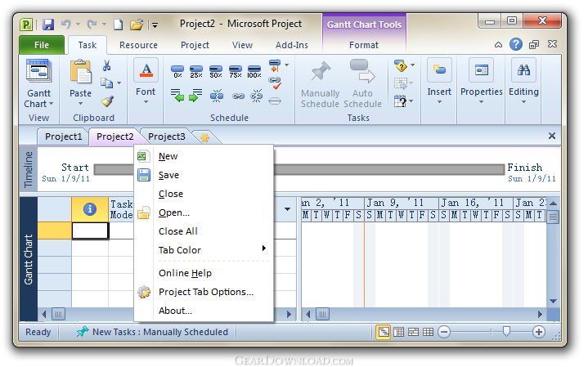
Task: Choose Close All from context menu
Action: 177,231
